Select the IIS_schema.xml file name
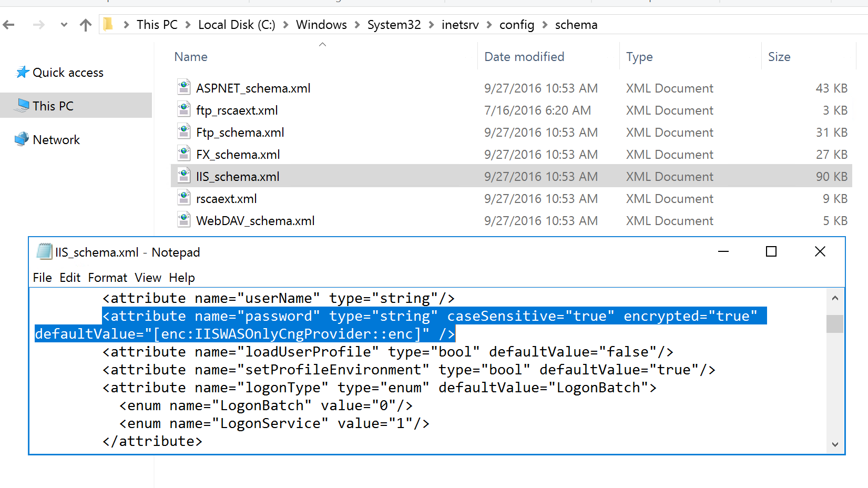Screen dimensions: 868x488 [x=238, y=177]
